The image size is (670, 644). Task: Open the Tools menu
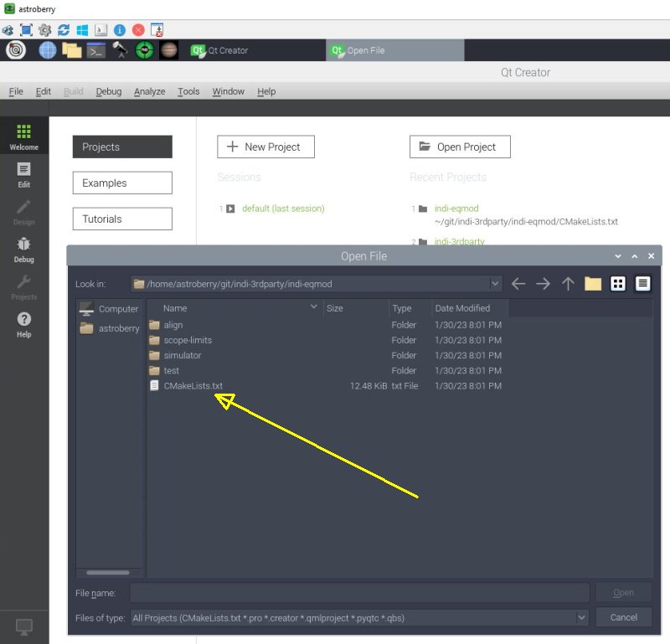(188, 91)
